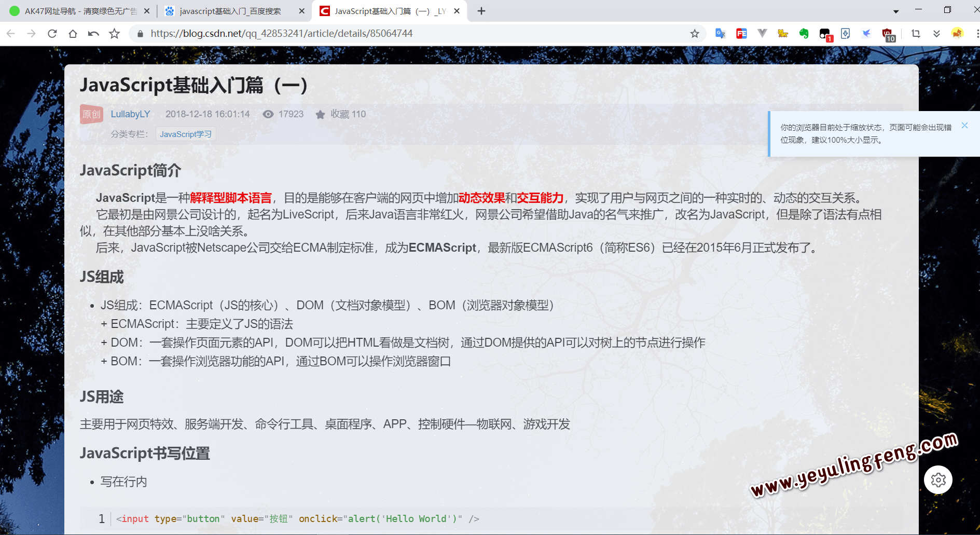980x535 pixels.
Task: View site security lock info
Action: coord(140,34)
